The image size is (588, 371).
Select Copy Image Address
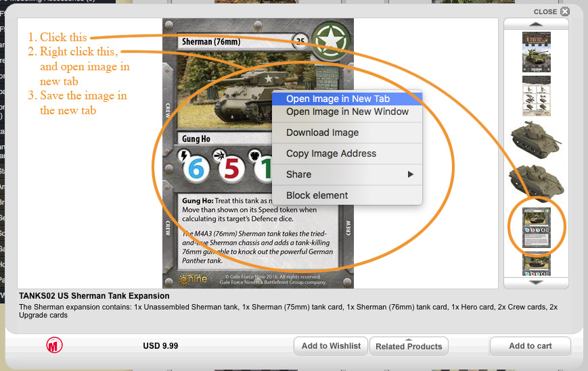coord(347,153)
